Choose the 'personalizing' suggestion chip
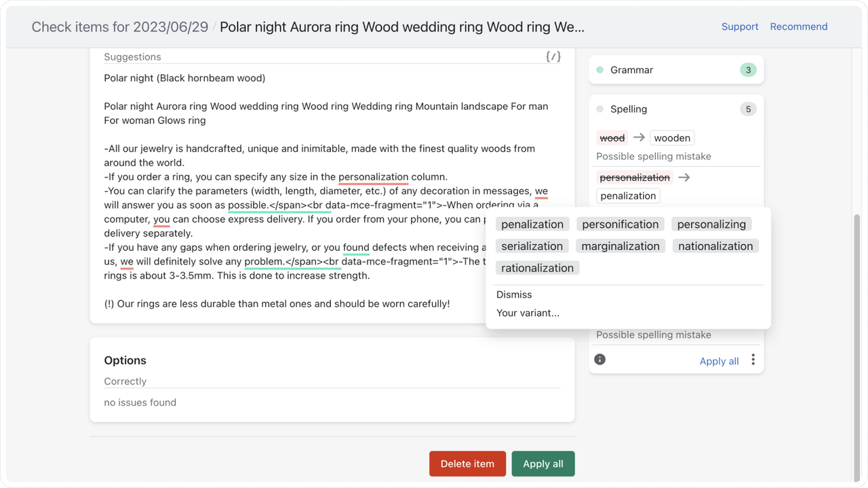Image resolution: width=868 pixels, height=488 pixels. pos(711,224)
